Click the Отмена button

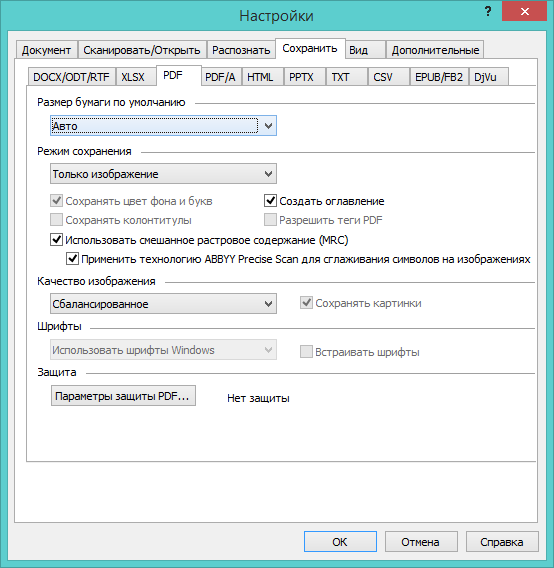pyautogui.click(x=421, y=542)
